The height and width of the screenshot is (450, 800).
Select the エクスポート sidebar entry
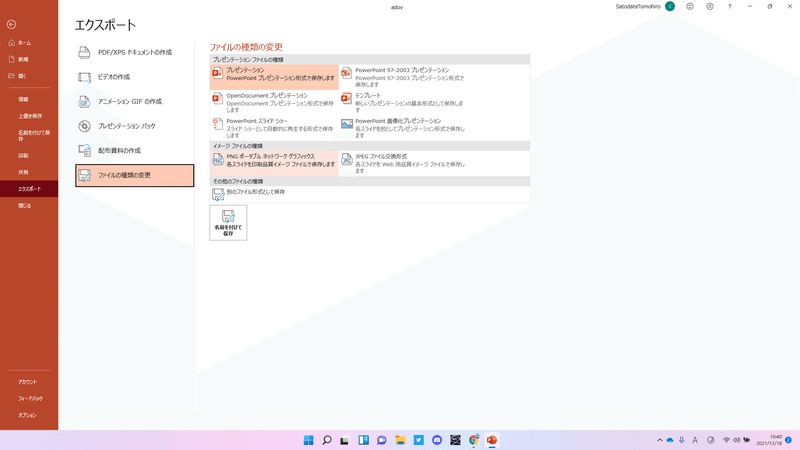(29, 189)
